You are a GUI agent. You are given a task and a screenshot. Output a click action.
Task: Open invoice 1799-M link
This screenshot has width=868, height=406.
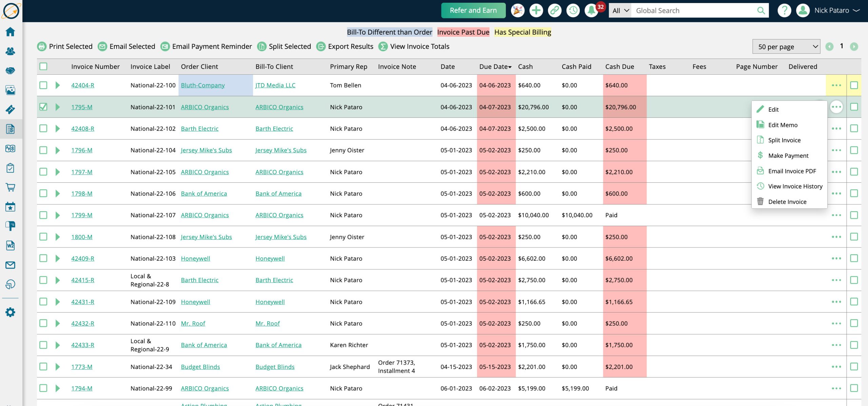click(82, 215)
